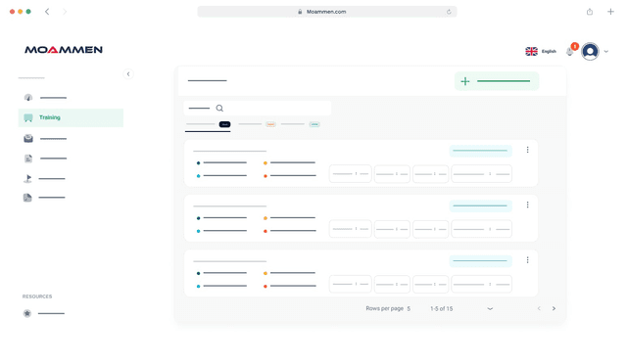Click the title line of third card
Viewport: 627px width, 364px height.
coord(230,261)
